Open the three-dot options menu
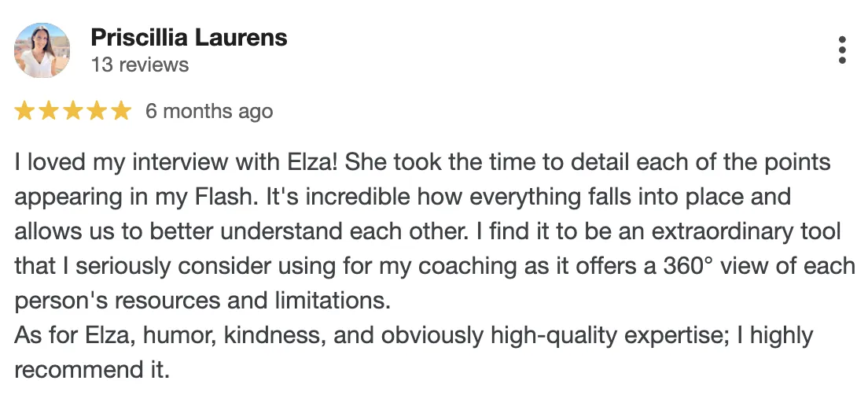This screenshot has height=399, width=868. tap(842, 50)
